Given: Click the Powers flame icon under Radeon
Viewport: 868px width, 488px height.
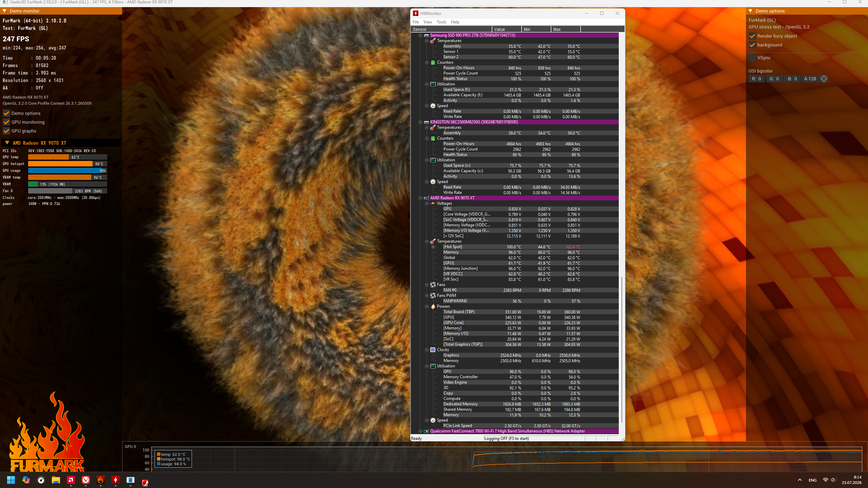Looking at the screenshot, I should (433, 306).
